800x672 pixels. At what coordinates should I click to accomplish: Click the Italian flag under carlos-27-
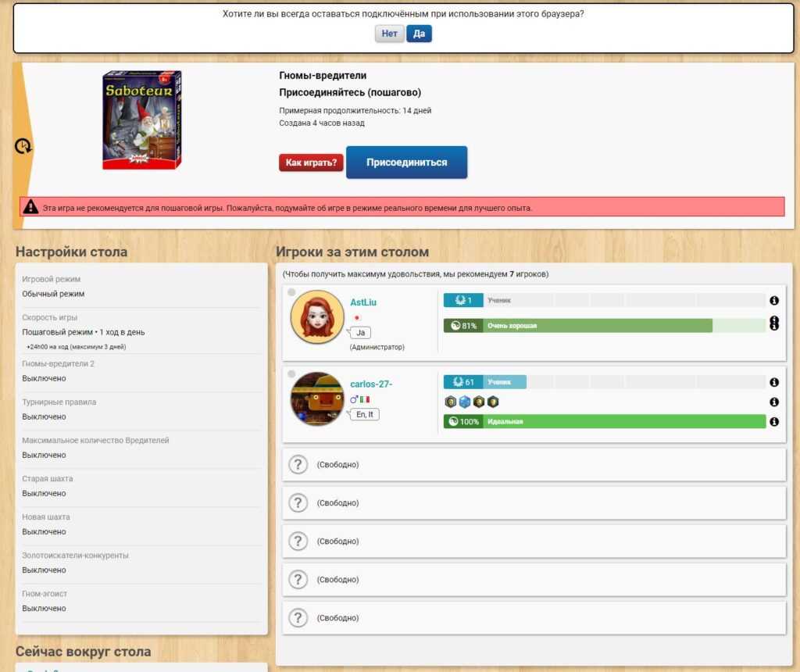[365, 399]
